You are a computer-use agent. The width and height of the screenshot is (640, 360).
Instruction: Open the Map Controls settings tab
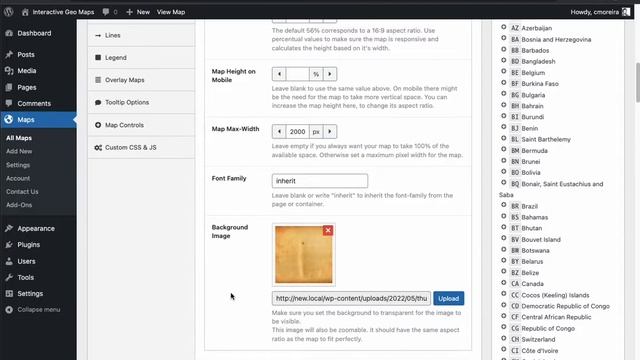[x=141, y=125]
